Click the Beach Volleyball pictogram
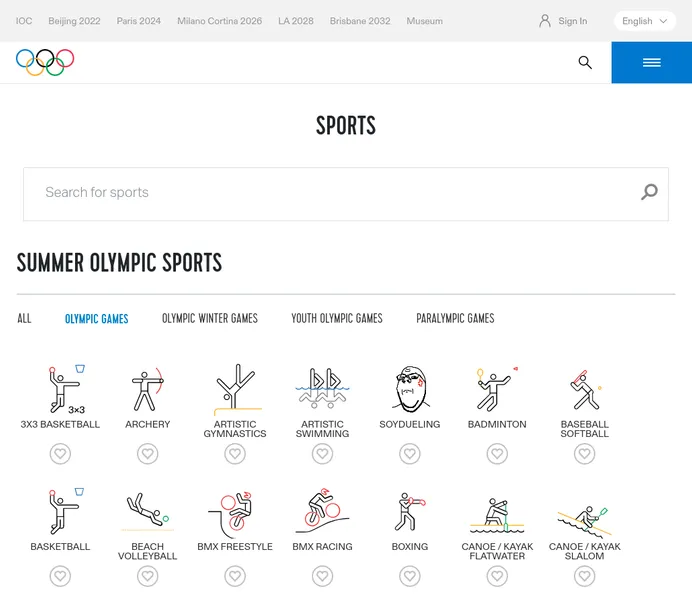Viewport: 692px width, 599px height. 147,512
